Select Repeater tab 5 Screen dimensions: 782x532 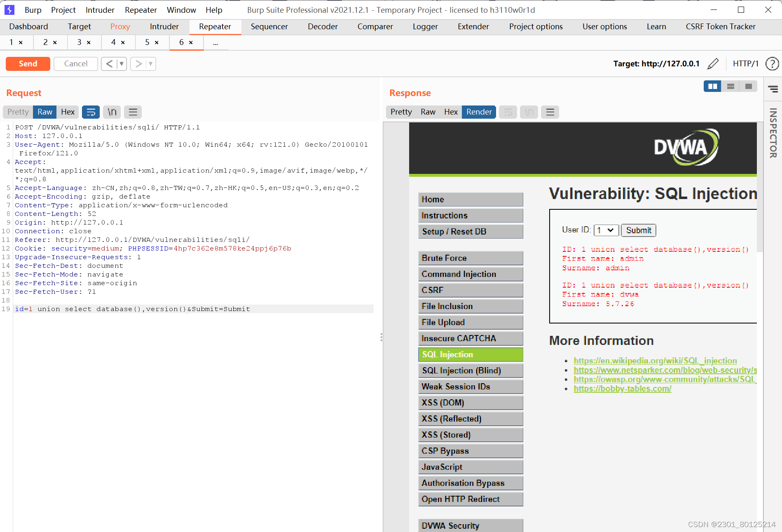pyautogui.click(x=147, y=42)
